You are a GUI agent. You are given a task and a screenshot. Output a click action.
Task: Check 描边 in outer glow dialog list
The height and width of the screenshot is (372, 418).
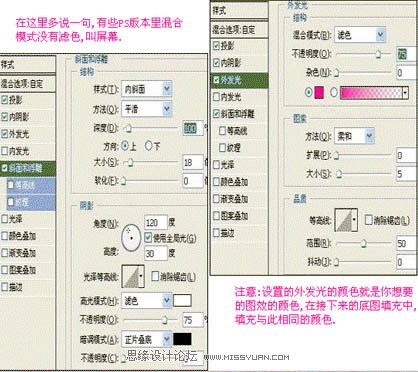click(216, 233)
